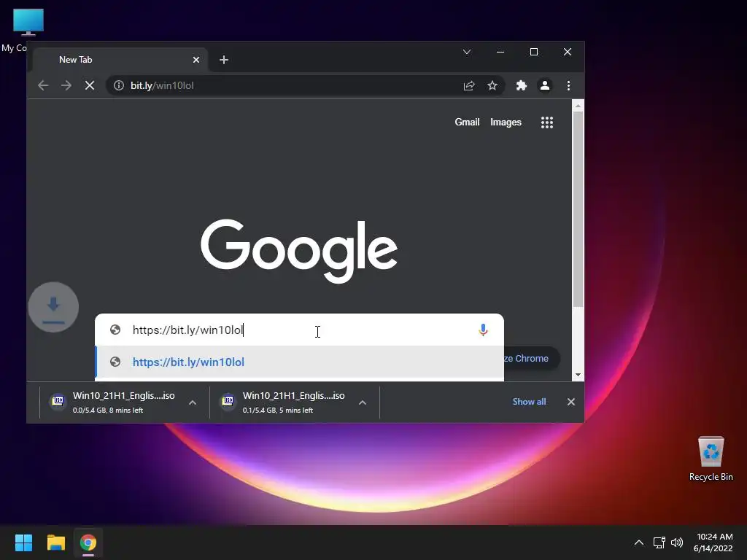Click the page vertical scrollbar thumb
747x560 pixels.
[x=578, y=210]
